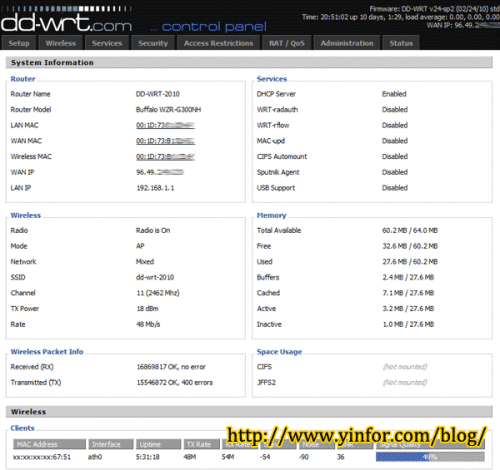Click the USB Support Disabled status
This screenshot has width=500, height=470.
point(395,188)
